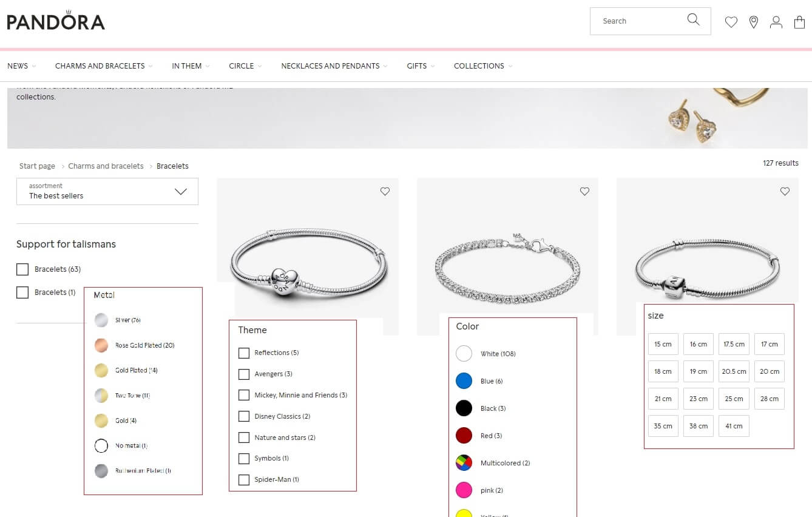Click the search magnifier icon
The width and height of the screenshot is (812, 517).
coord(693,20)
